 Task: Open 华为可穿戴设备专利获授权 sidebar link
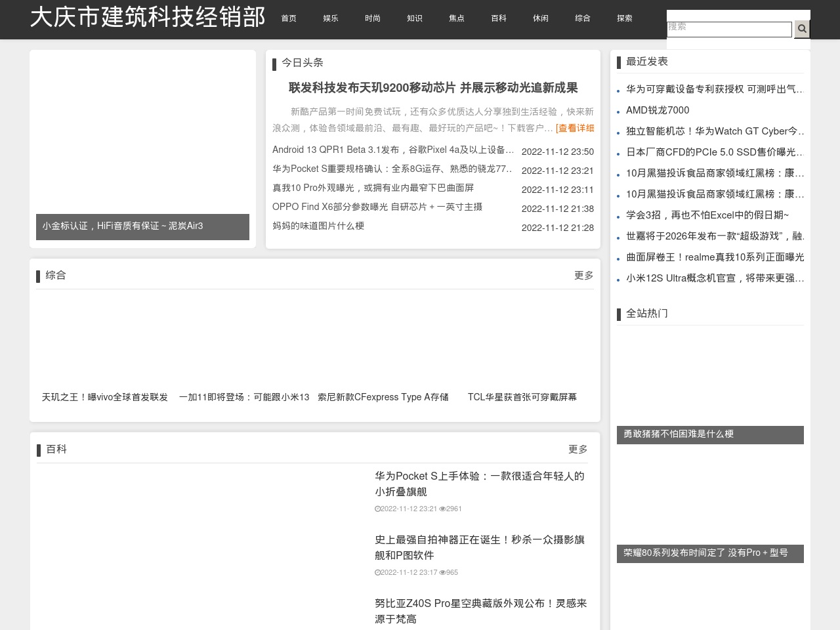(715, 89)
